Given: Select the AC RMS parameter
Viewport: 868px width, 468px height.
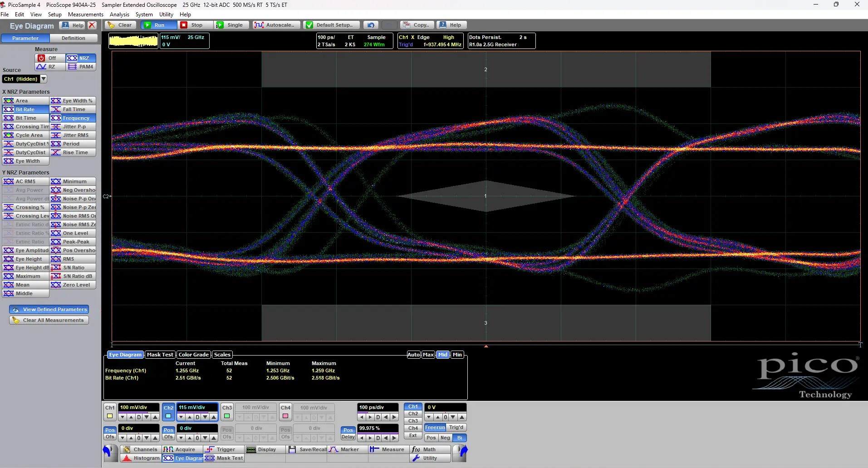Looking at the screenshot, I should pyautogui.click(x=26, y=181).
